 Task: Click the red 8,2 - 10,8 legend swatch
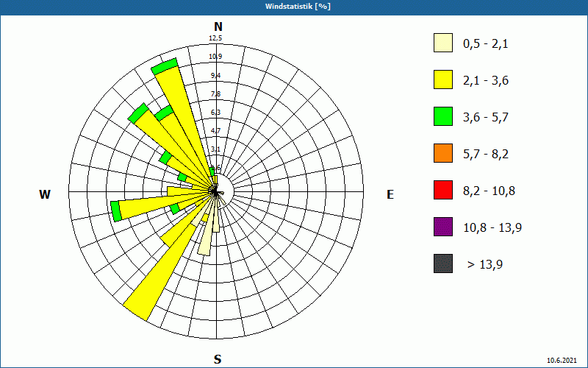coord(443,190)
